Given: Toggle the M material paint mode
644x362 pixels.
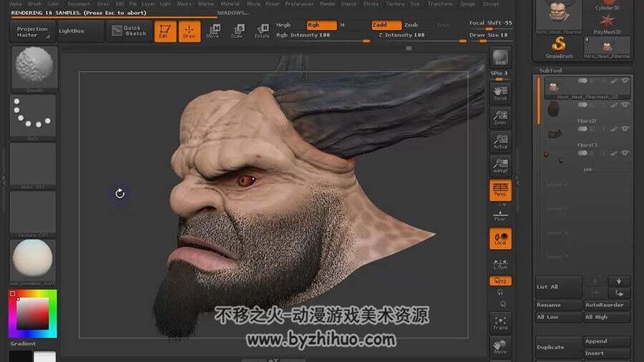Looking at the screenshot, I should tap(342, 25).
